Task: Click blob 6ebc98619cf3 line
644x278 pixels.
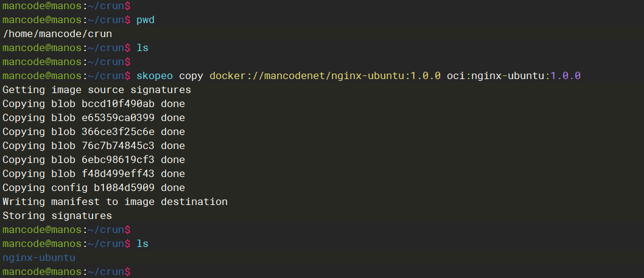Action: [x=93, y=160]
